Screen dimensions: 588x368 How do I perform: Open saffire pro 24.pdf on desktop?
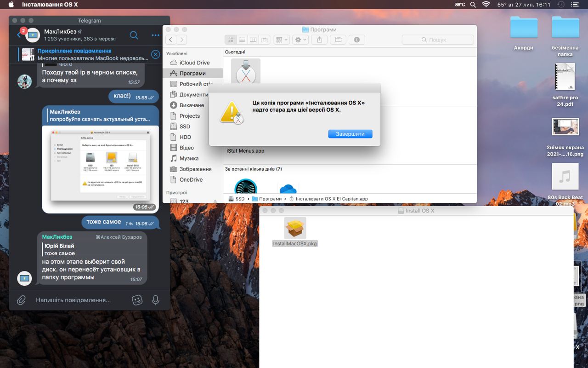tap(565, 77)
